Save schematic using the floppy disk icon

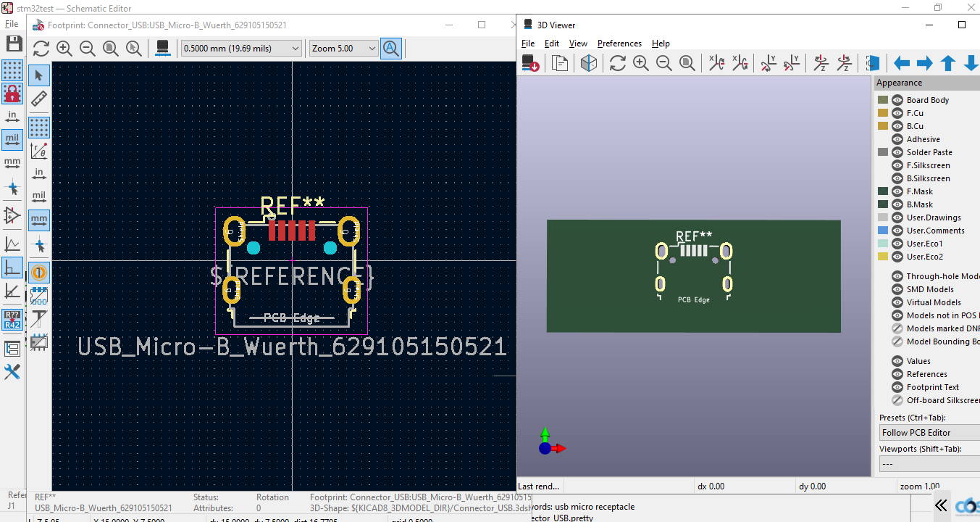coord(13,43)
